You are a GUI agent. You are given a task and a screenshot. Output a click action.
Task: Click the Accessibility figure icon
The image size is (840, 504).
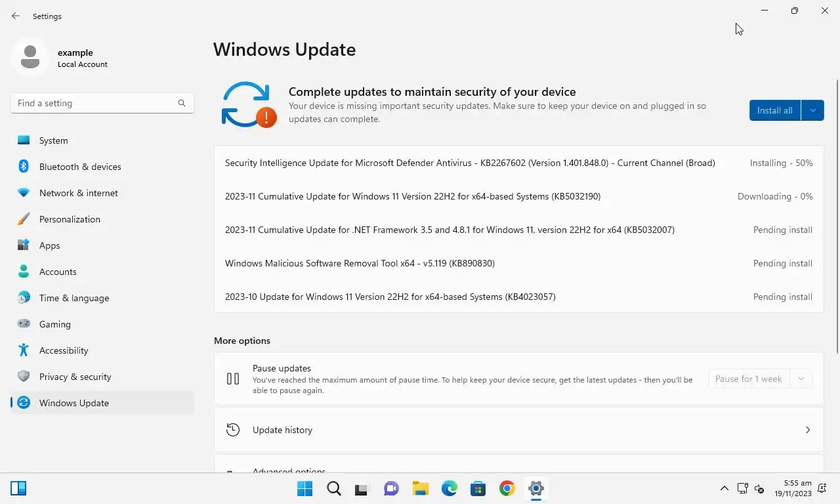(x=24, y=350)
